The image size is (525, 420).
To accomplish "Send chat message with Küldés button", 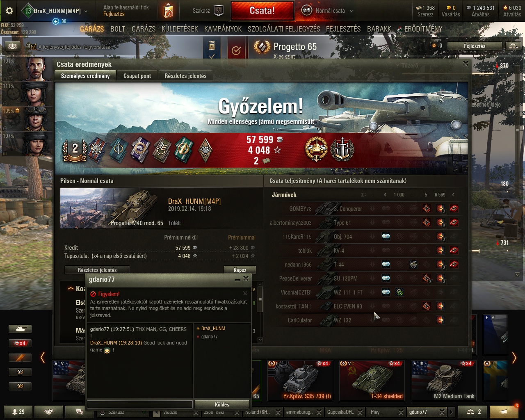I will [222, 404].
